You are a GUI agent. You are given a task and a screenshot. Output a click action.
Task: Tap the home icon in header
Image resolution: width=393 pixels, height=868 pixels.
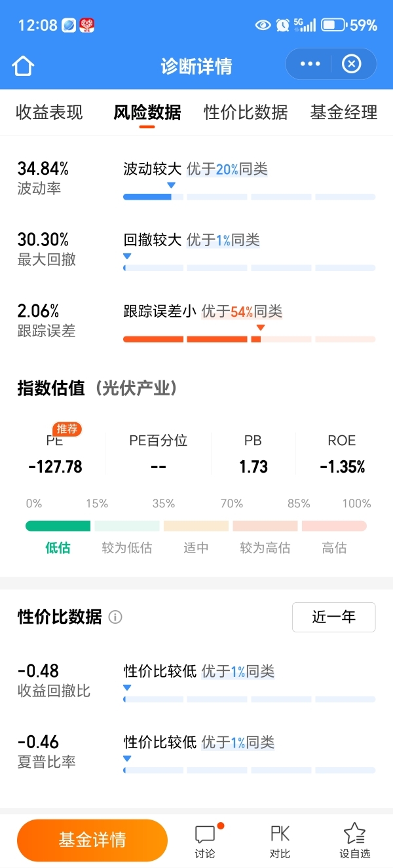point(23,65)
